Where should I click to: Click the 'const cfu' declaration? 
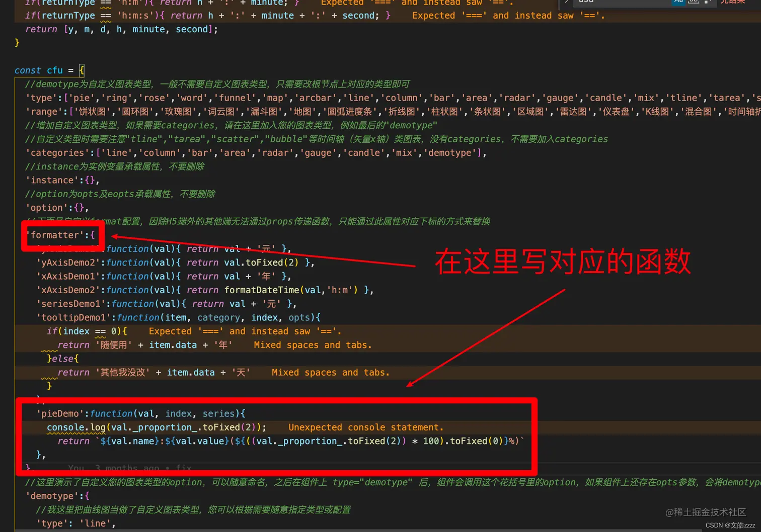49,70
